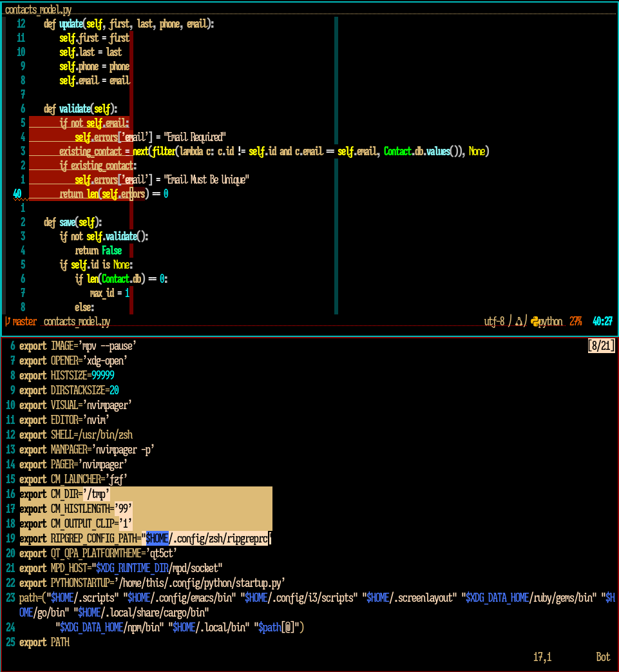
Task: Click the "export IMAGE='mpv --pause'" line
Action: pos(78,346)
